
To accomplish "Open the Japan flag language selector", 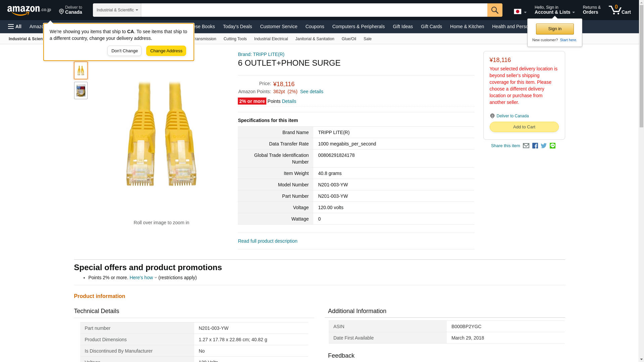I will (520, 12).
